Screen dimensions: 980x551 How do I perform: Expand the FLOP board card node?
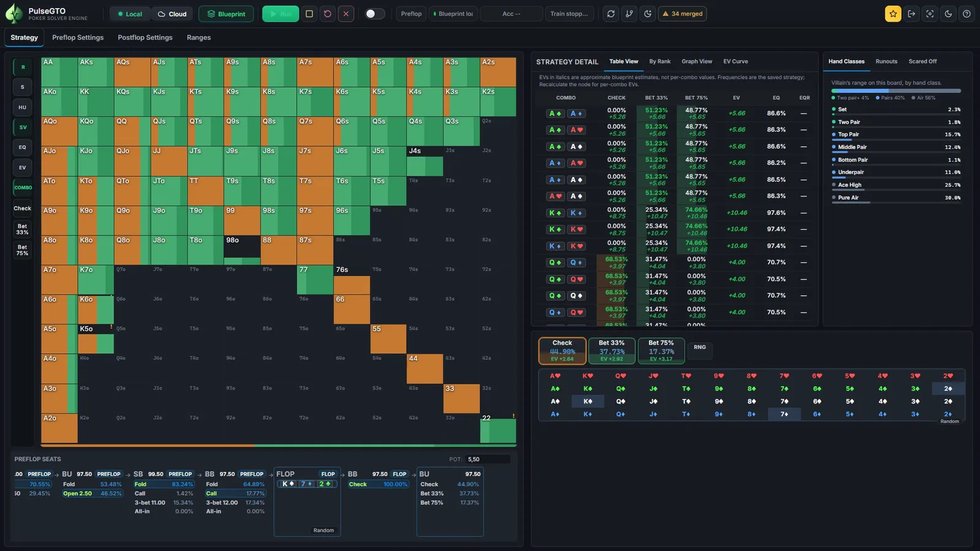point(306,503)
